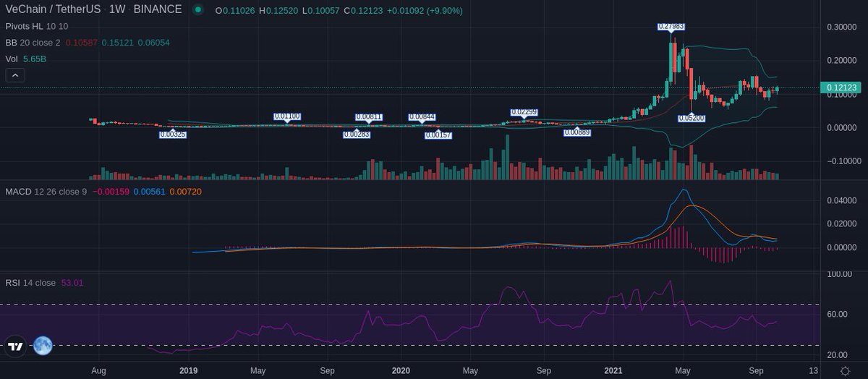
Task: Select pivot low label 0.00157
Action: [438, 135]
